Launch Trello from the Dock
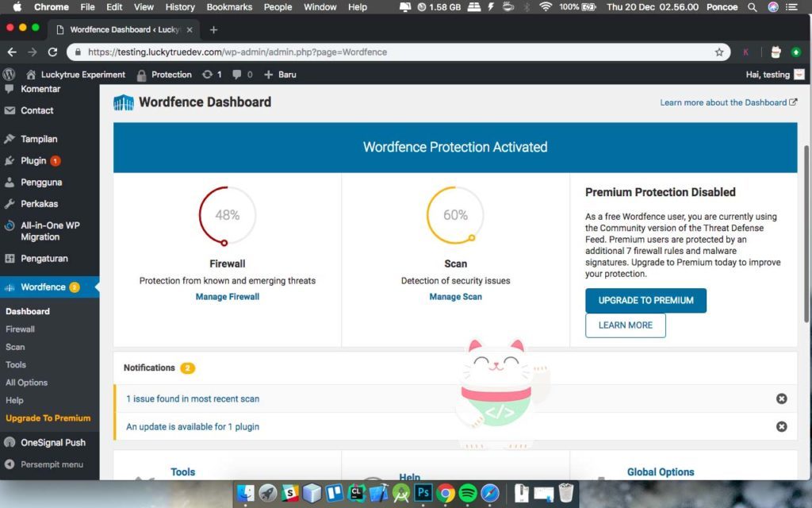Screen dimensions: 812x508 (335, 493)
